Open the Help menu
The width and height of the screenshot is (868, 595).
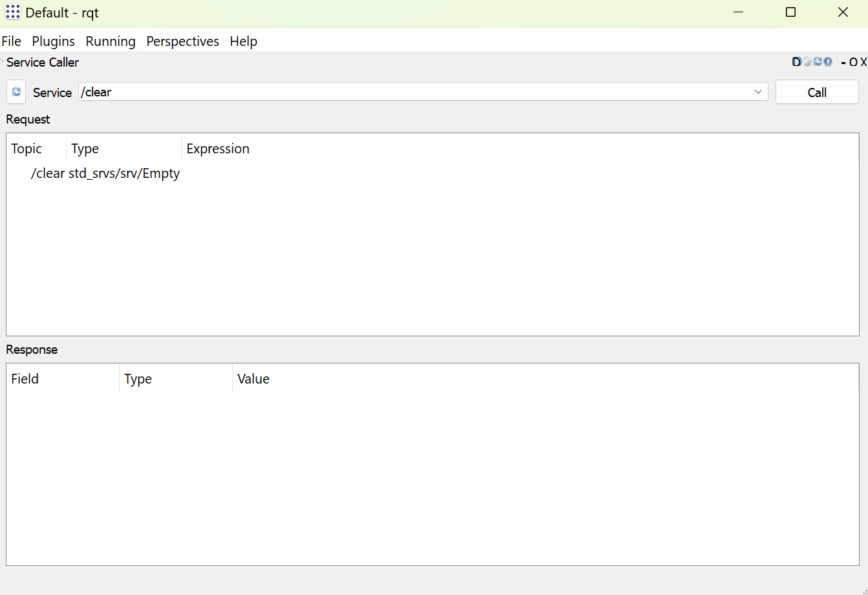coord(243,41)
